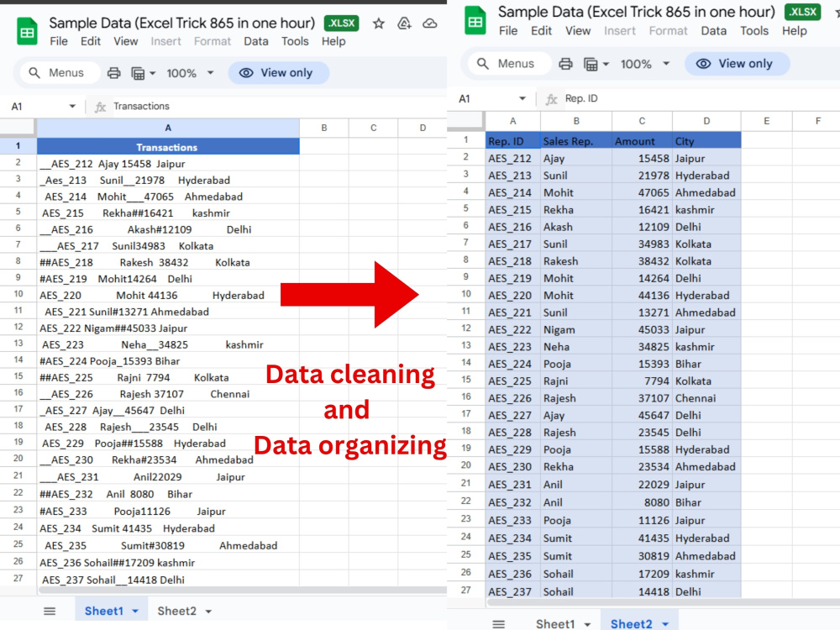Open Format menu in left window

pos(213,41)
